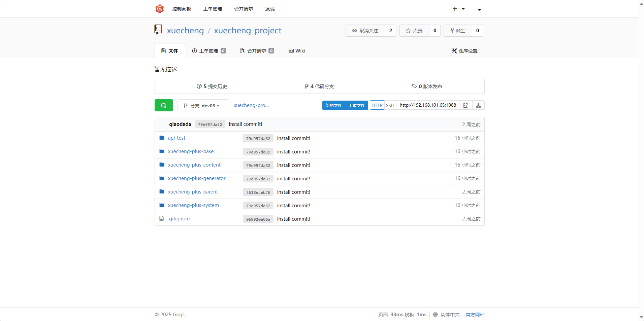Click file icon beside .gitignore

point(162,218)
